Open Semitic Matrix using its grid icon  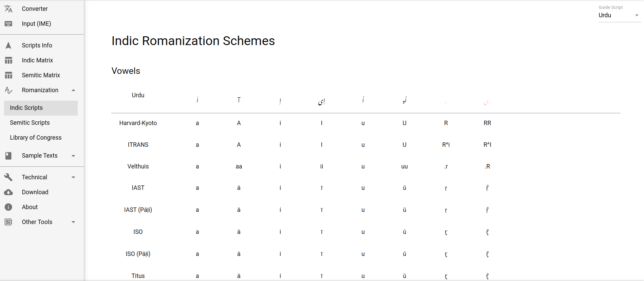(8, 75)
